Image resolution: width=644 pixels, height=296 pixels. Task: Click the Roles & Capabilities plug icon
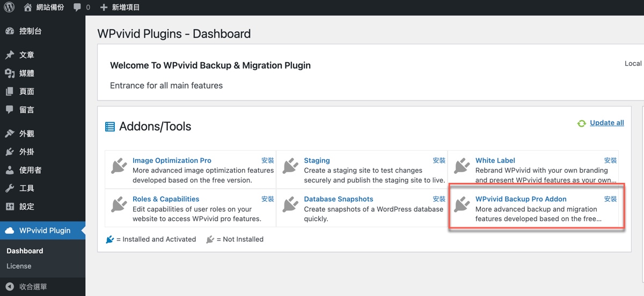pyautogui.click(x=119, y=204)
